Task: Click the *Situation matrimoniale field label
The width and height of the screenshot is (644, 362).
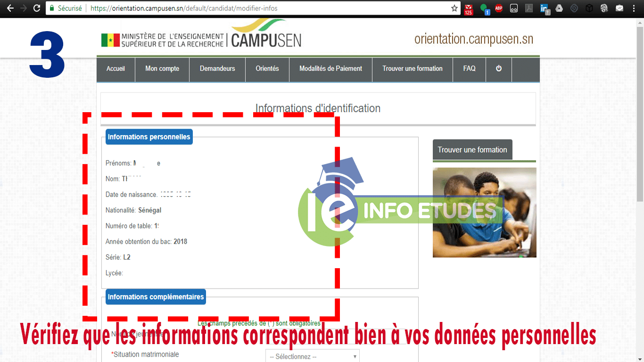Action: tap(145, 354)
